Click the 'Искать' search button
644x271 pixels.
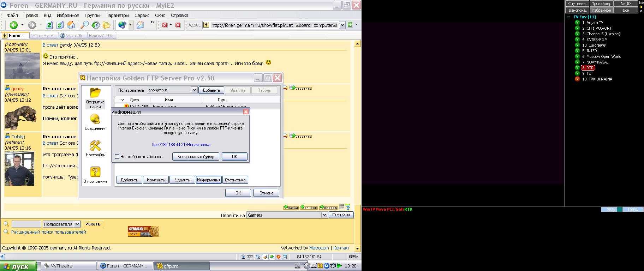click(x=93, y=224)
